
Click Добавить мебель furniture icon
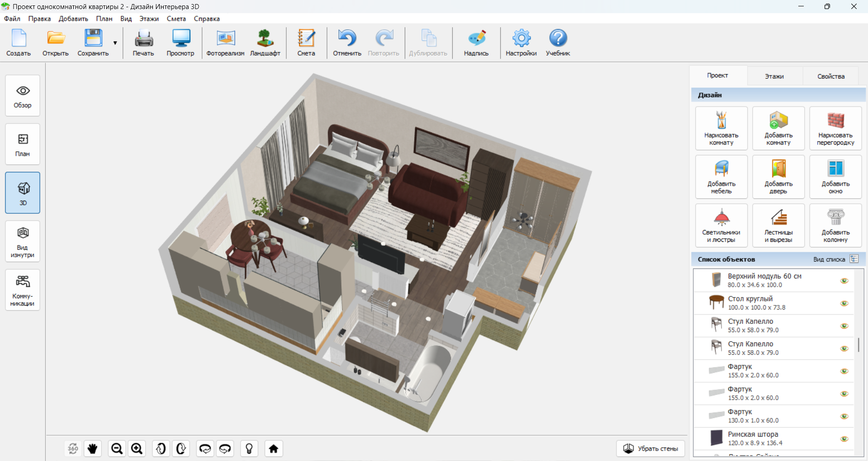[721, 177]
